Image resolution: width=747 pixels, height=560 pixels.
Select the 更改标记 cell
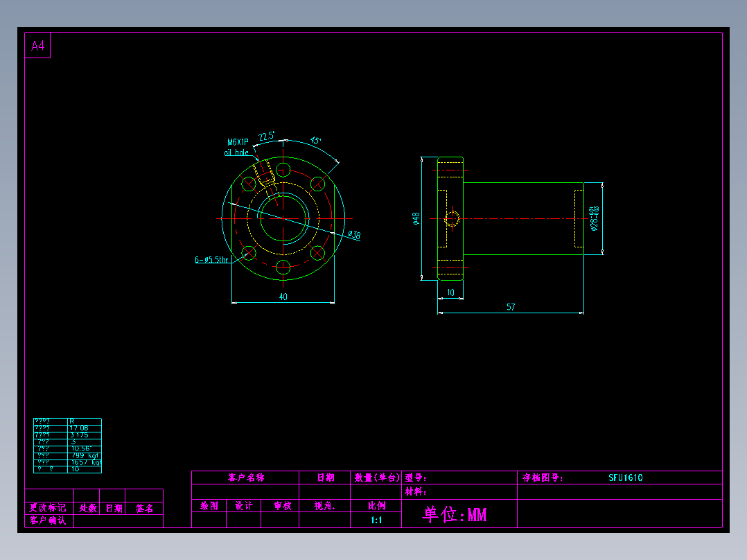(x=48, y=508)
